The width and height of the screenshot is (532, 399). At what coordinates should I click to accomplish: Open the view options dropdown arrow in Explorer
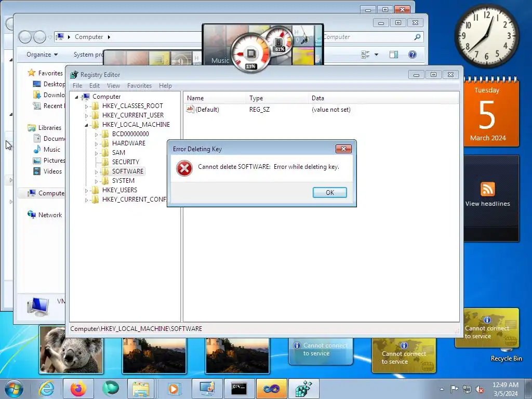pos(376,54)
